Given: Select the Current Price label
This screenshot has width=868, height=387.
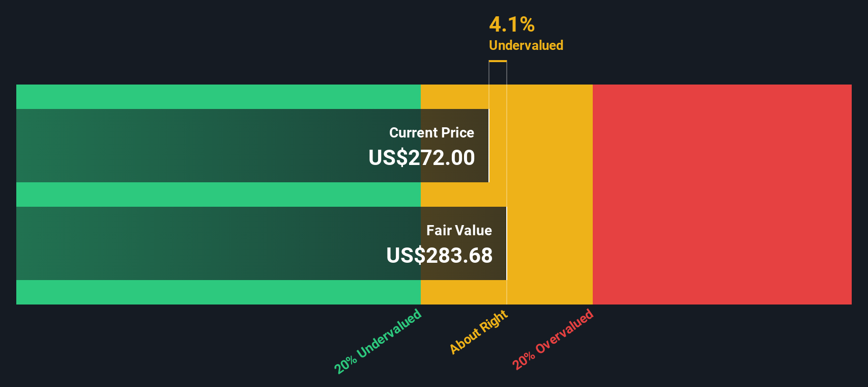Looking at the screenshot, I should click(431, 132).
